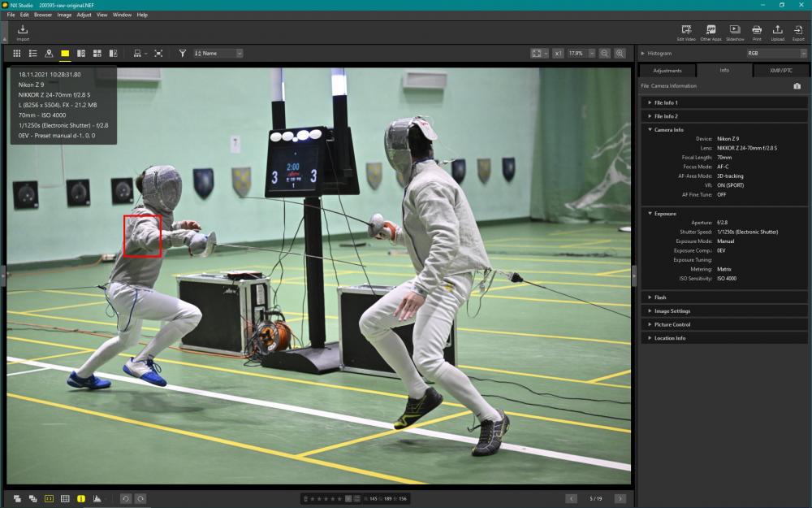The image size is (812, 508).
Task: Go to the next image
Action: (x=620, y=499)
